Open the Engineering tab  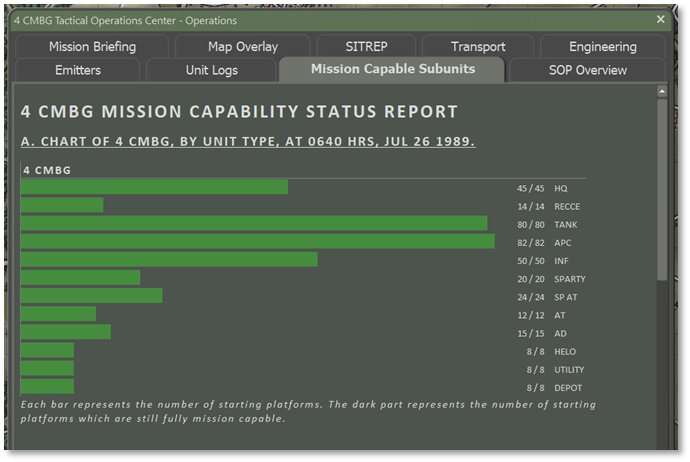click(602, 46)
